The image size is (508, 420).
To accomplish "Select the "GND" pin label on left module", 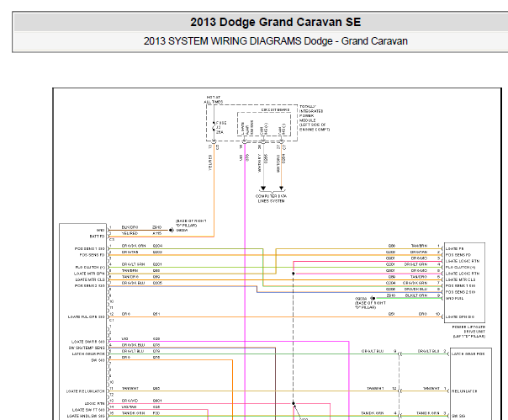I will coord(100,231).
